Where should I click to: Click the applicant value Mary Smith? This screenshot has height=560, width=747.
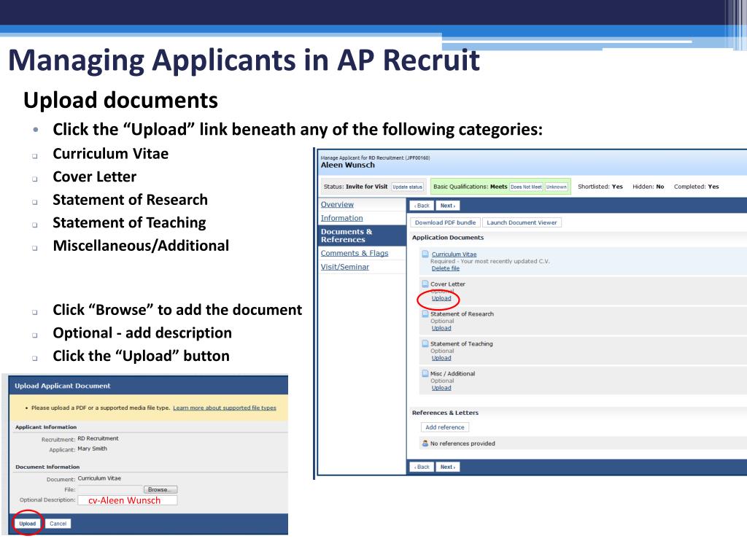pyautogui.click(x=93, y=448)
